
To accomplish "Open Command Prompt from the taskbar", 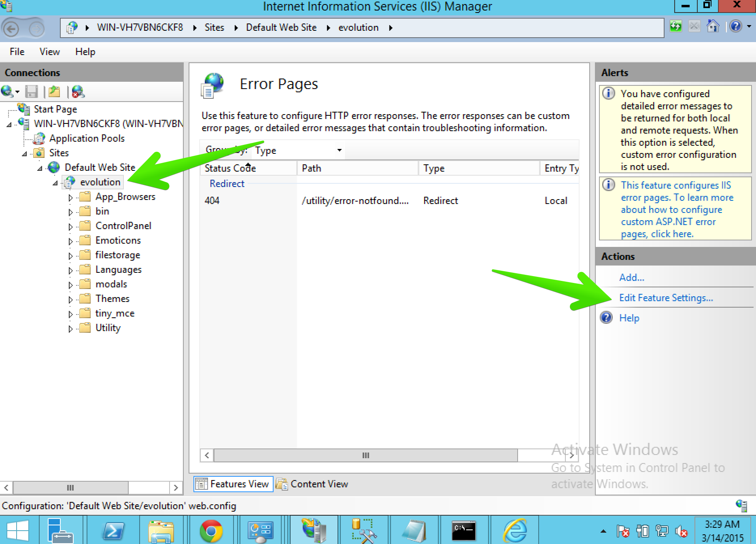I will pos(463,530).
